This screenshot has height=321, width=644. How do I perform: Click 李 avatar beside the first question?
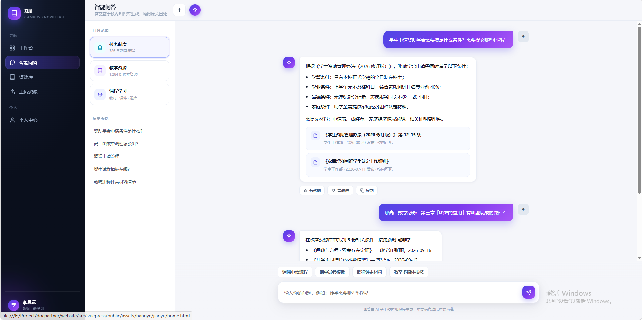click(523, 37)
